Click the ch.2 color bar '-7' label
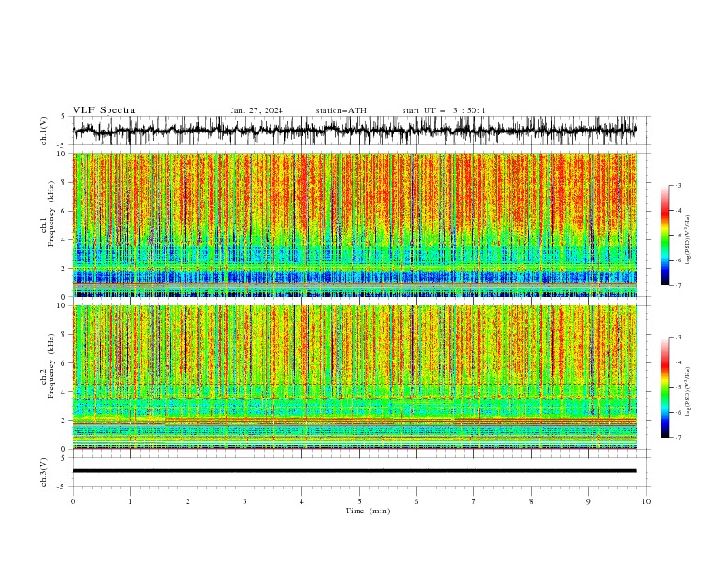728x563 pixels. [677, 438]
